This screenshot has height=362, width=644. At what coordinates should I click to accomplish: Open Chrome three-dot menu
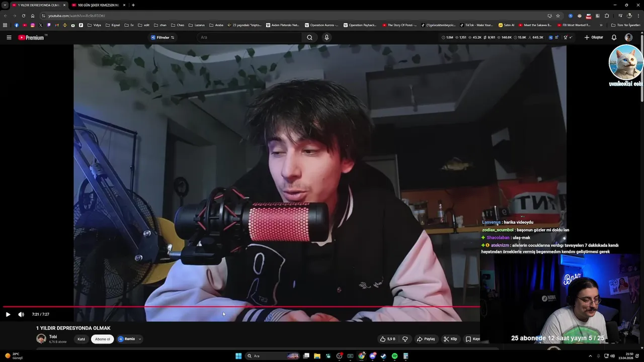(x=639, y=16)
